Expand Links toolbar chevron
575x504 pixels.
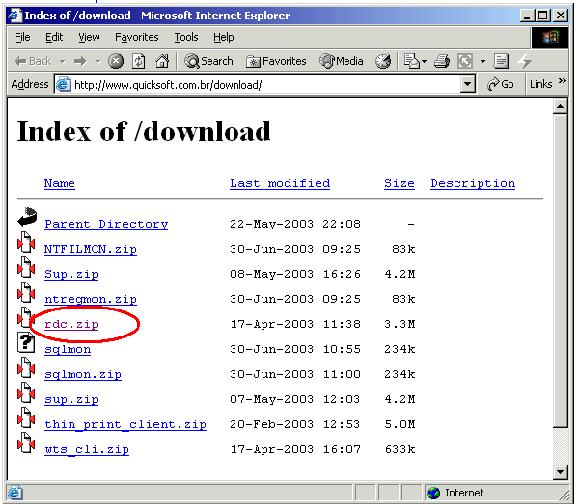[562, 81]
